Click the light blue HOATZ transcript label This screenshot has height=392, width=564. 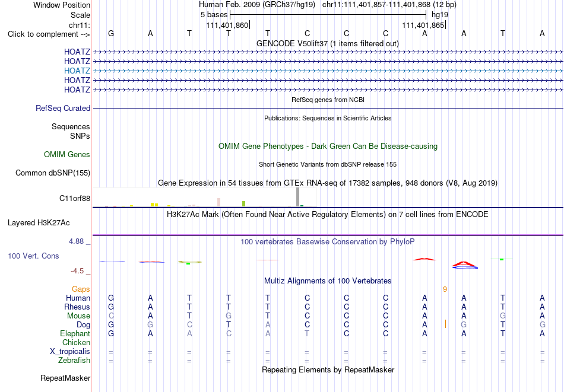point(77,71)
